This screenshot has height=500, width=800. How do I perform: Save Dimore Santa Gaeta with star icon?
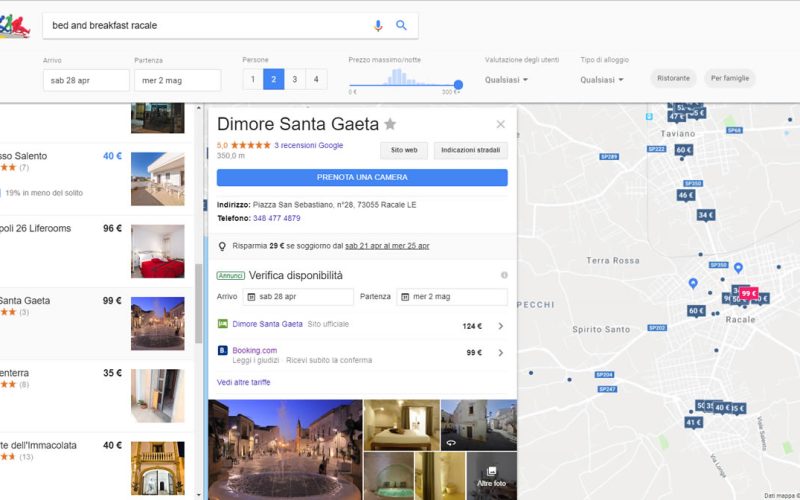coord(390,124)
